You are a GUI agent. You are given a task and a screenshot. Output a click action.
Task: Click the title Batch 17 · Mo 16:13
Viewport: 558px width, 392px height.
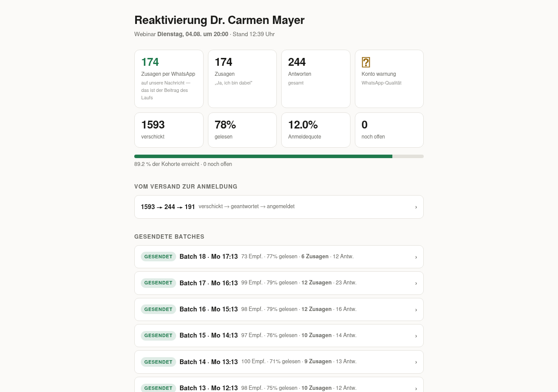[208, 283]
